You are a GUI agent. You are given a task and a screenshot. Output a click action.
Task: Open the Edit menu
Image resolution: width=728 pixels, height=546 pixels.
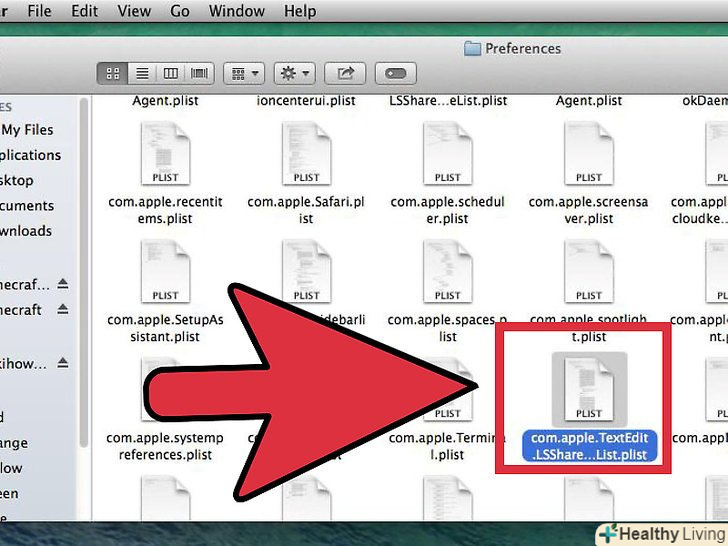coord(84,11)
